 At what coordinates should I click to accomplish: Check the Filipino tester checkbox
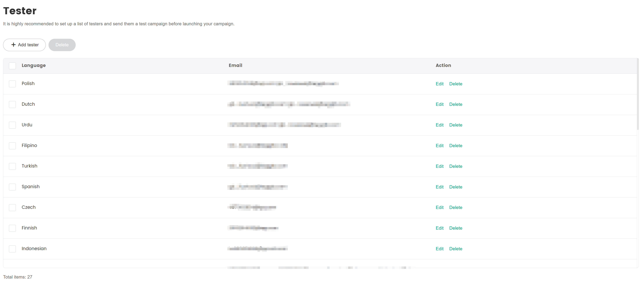click(x=12, y=146)
